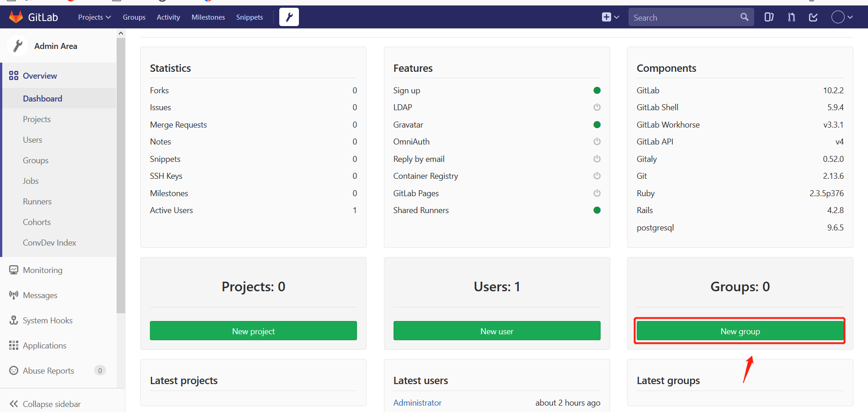Image resolution: width=868 pixels, height=412 pixels.
Task: Click the New user button
Action: 497,331
